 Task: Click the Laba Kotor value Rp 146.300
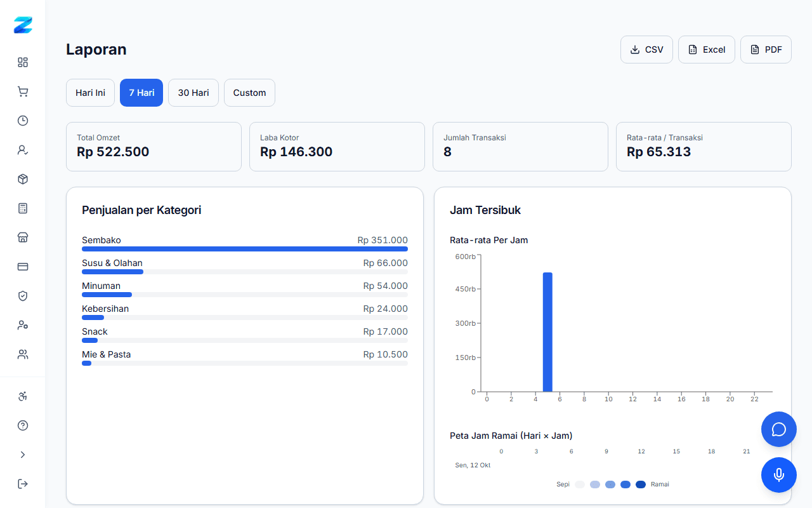[x=296, y=152]
